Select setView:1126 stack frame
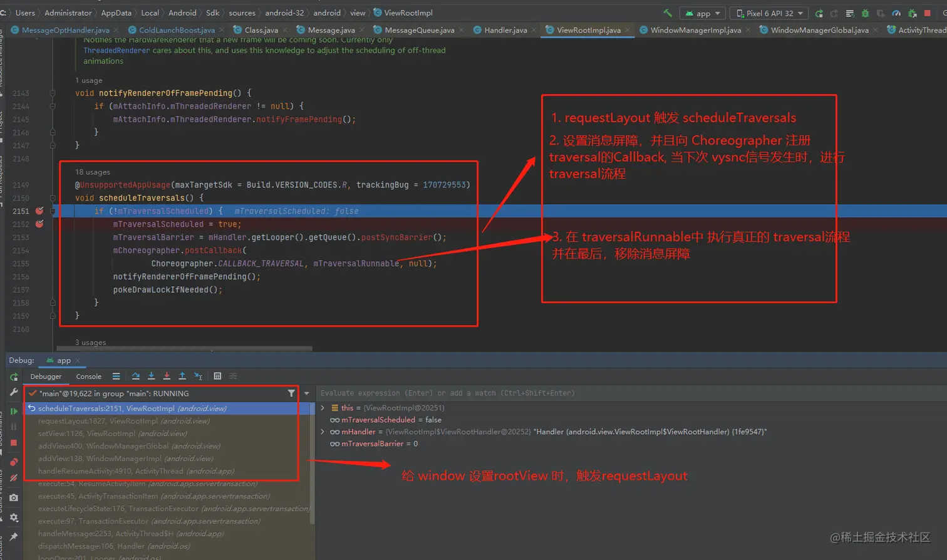 point(167,433)
